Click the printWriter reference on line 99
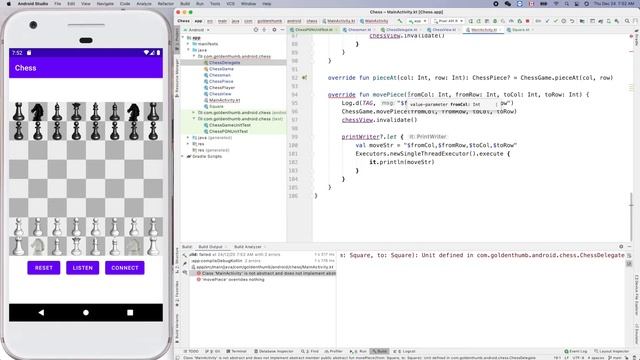 [360, 137]
